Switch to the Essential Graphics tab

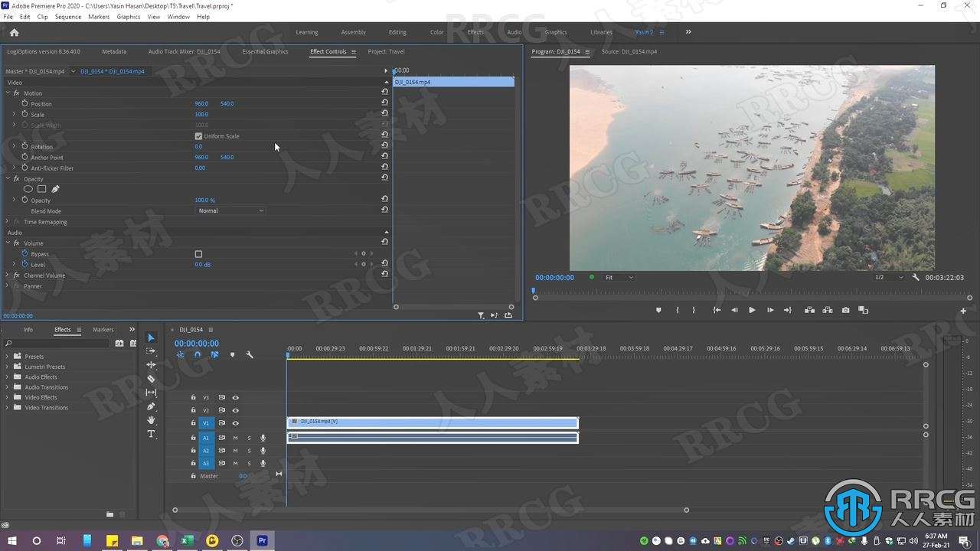[x=265, y=51]
